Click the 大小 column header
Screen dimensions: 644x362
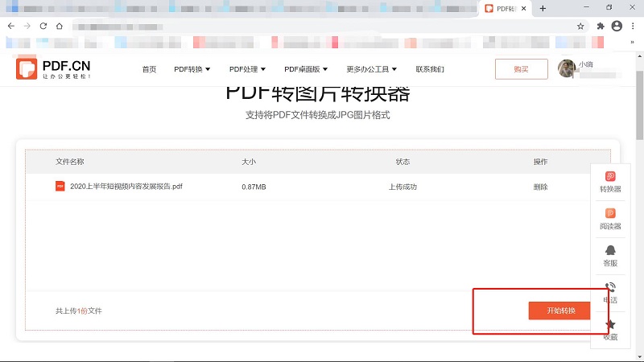coord(249,162)
